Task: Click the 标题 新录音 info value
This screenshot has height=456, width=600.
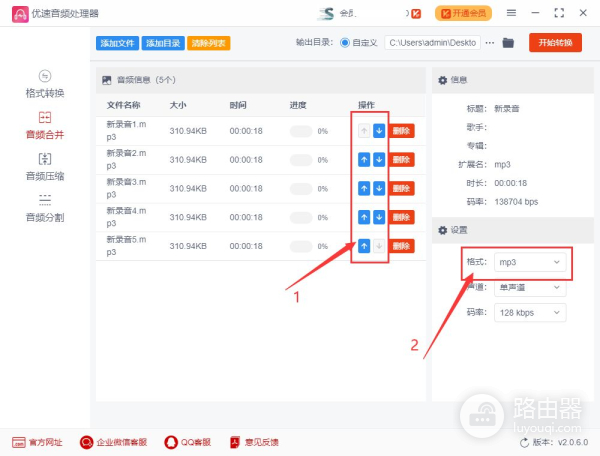Action: click(507, 109)
